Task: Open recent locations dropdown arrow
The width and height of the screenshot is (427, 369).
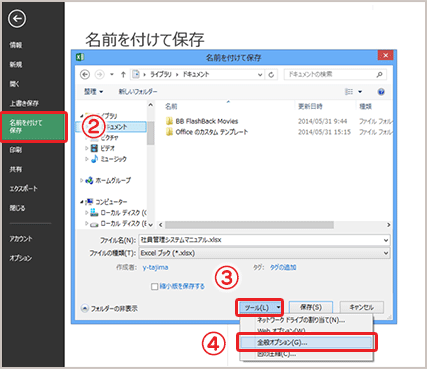Action: pyautogui.click(x=112, y=74)
